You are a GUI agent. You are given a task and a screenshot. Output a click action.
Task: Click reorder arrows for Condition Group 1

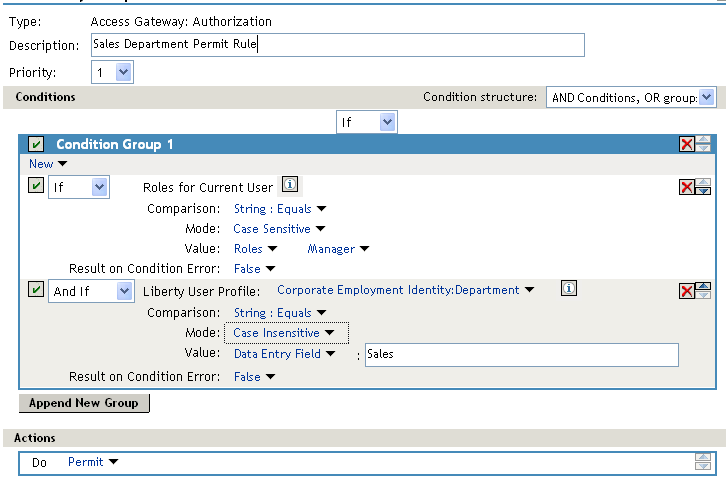click(x=704, y=144)
